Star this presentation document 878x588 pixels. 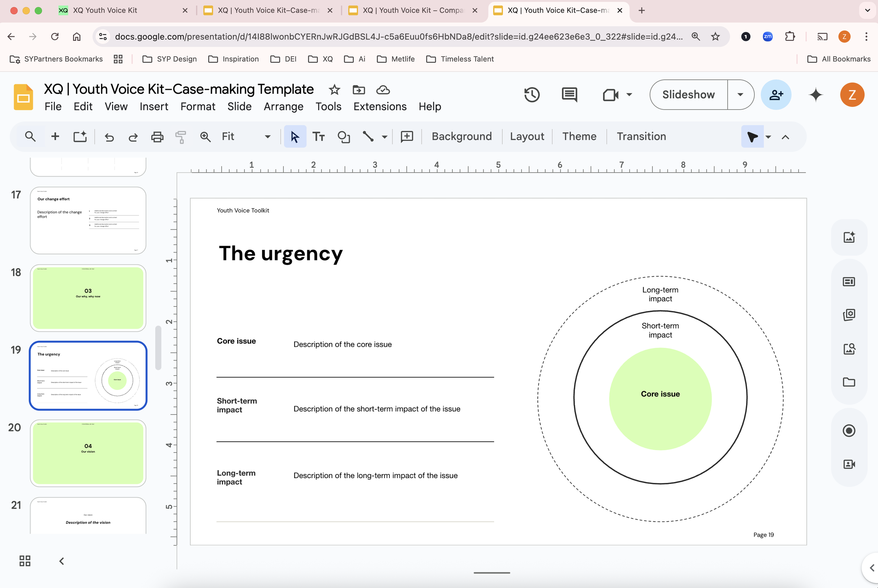click(334, 90)
